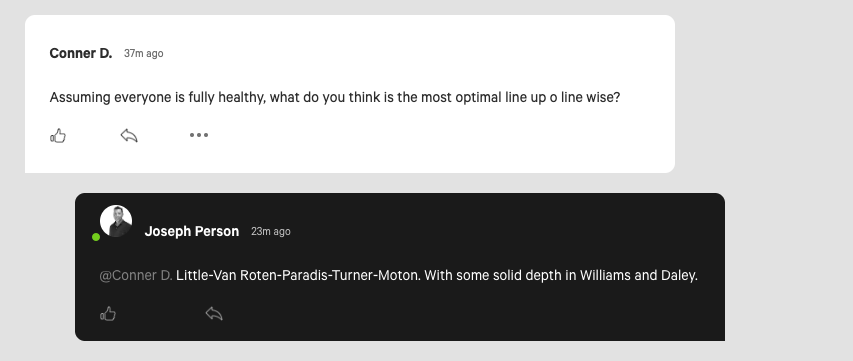The image size is (853, 361).
Task: Click the 23m ago timestamp
Action: [x=271, y=231]
